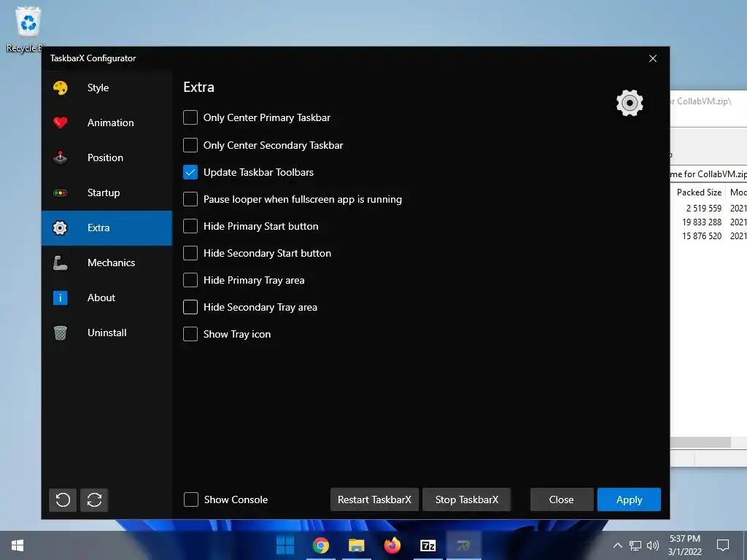Image resolution: width=747 pixels, height=560 pixels.
Task: Launch Firefox from the taskbar
Action: (392, 545)
